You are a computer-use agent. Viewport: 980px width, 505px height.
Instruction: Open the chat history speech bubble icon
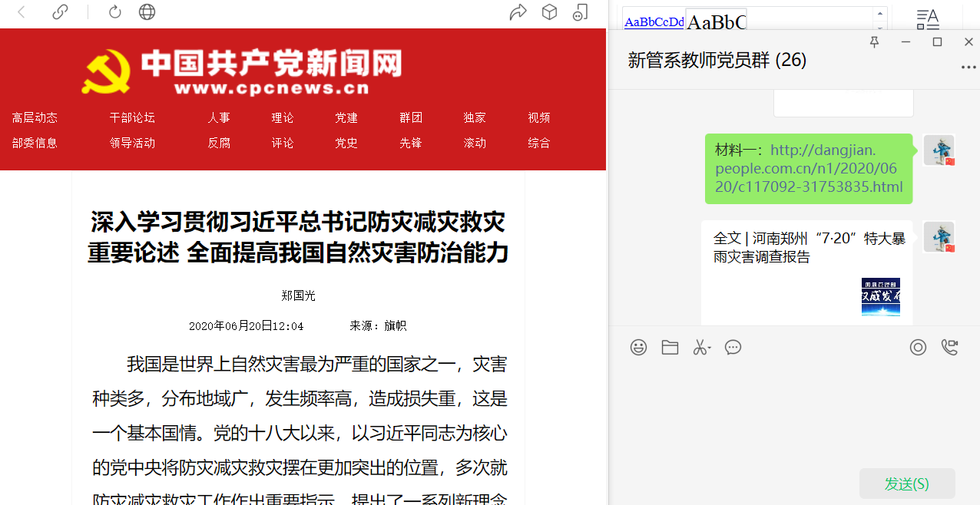[x=733, y=348]
